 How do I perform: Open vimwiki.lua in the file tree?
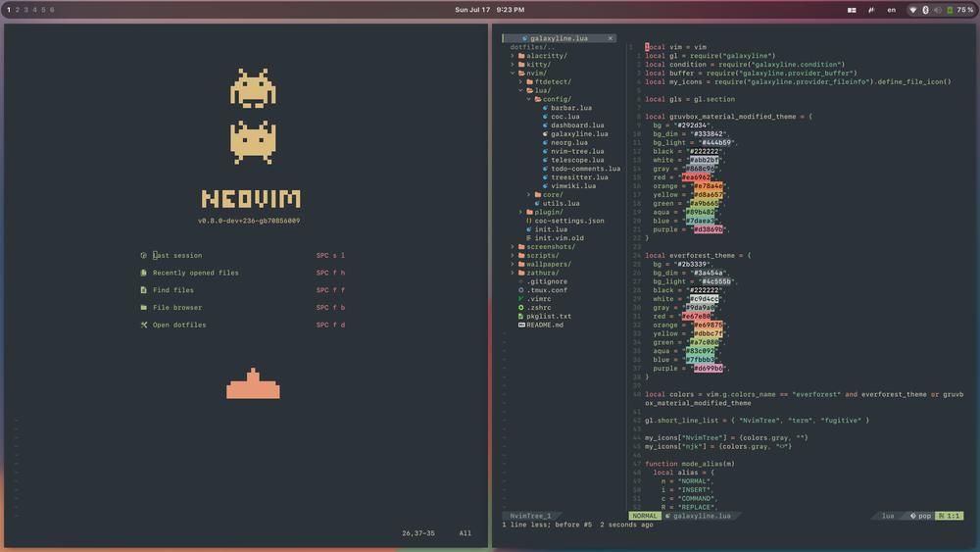(x=573, y=185)
